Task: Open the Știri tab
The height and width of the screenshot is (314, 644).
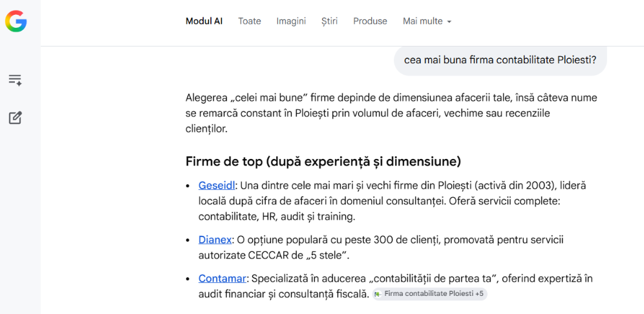Action: 329,21
